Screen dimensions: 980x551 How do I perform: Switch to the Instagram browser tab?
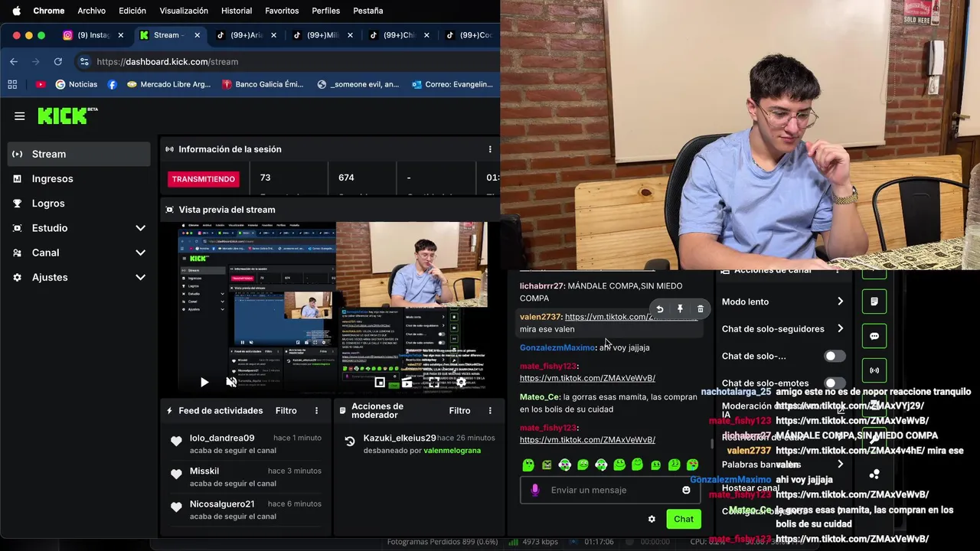coord(92,35)
